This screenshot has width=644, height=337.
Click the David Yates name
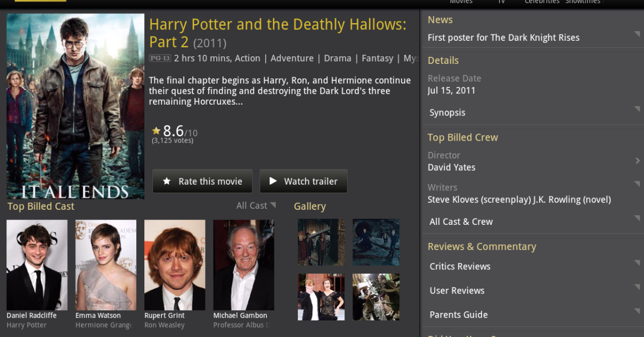click(x=451, y=167)
